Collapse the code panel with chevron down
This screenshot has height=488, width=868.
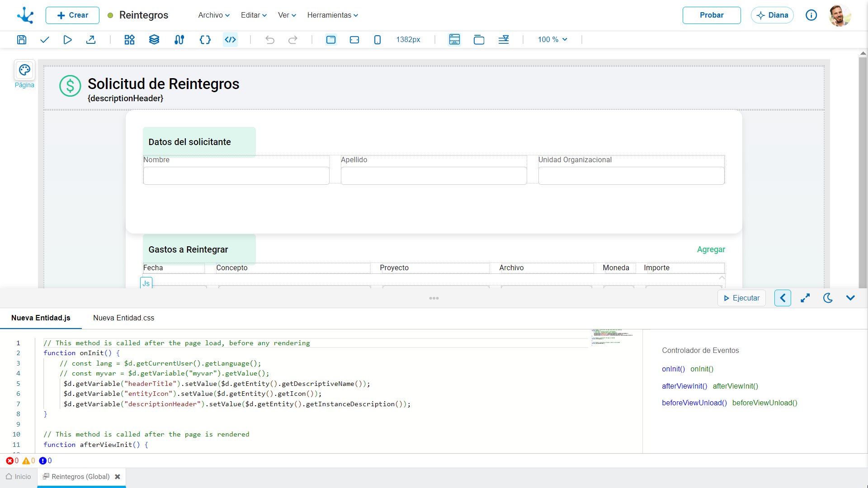pos(850,298)
